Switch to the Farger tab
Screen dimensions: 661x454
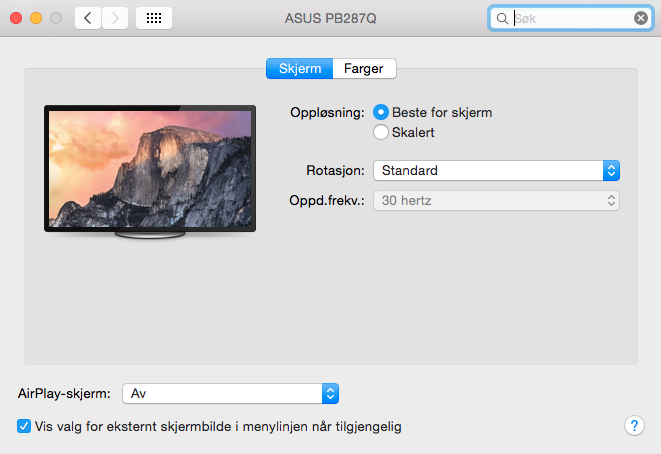click(364, 69)
